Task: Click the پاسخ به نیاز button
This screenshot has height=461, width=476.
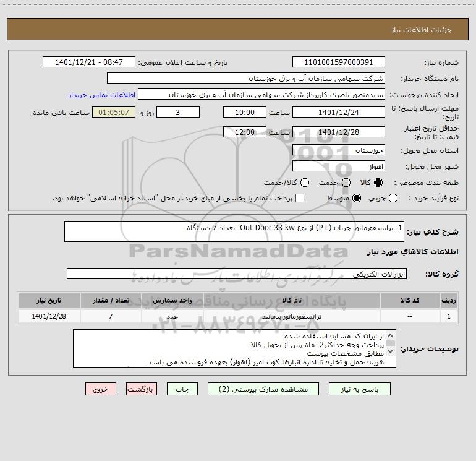Action: [x=359, y=389]
